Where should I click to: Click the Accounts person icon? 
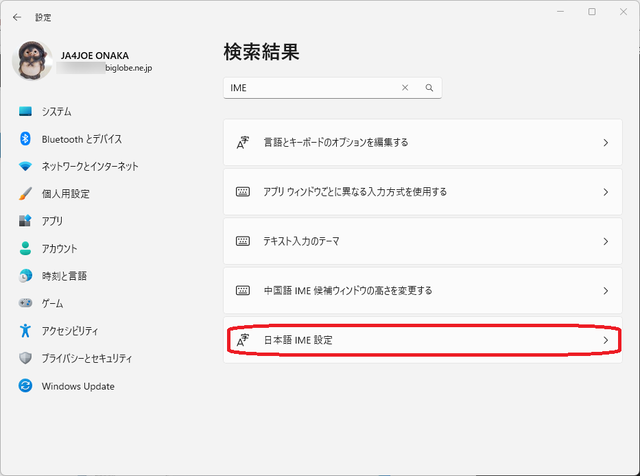(x=25, y=248)
